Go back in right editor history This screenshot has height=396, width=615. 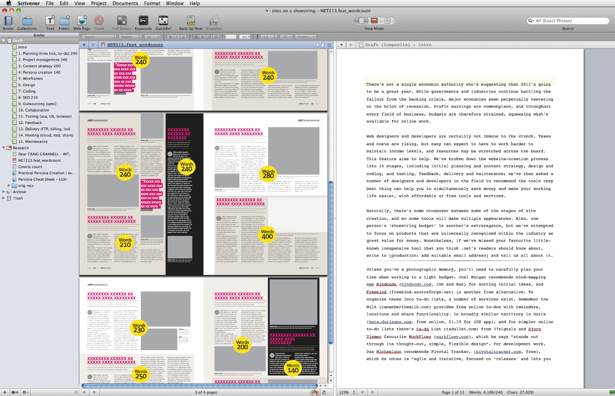341,45
